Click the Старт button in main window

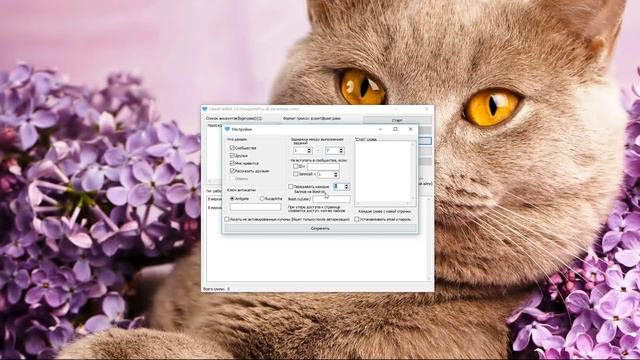pyautogui.click(x=397, y=120)
